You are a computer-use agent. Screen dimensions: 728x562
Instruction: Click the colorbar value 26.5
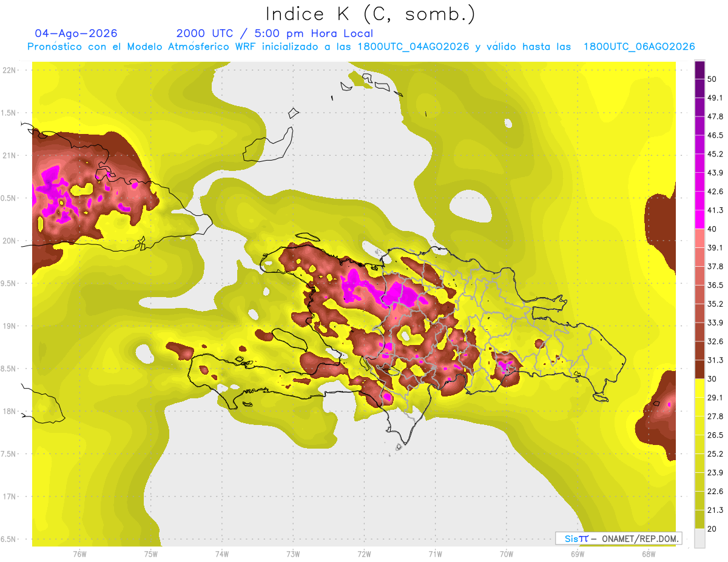[715, 435]
